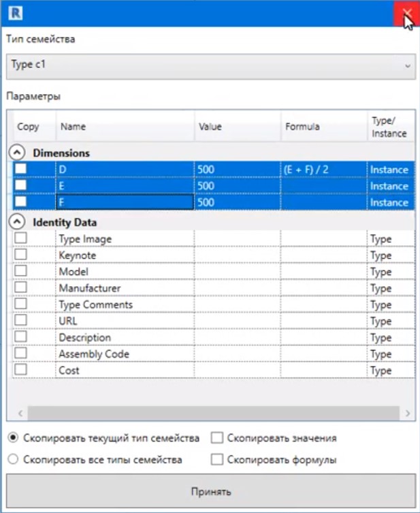Screen dimensions: 420x513
Task: Click the horizontal scrollbar right arrow
Action: pos(407,413)
